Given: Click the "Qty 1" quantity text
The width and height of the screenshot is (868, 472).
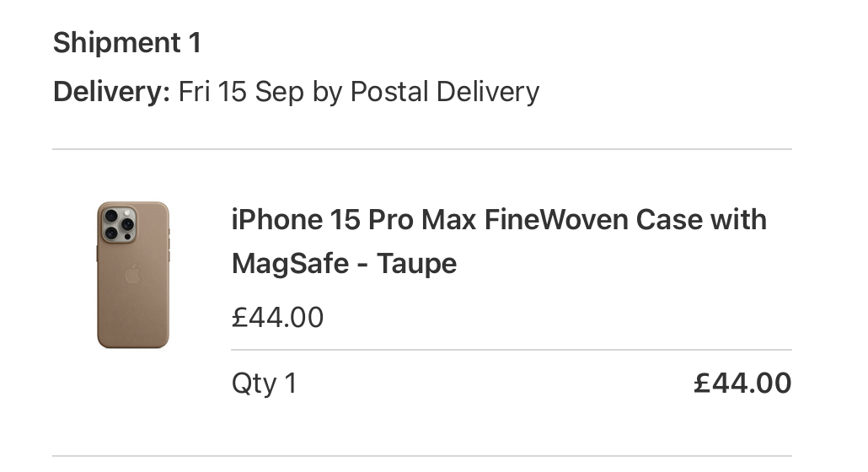Looking at the screenshot, I should (264, 384).
